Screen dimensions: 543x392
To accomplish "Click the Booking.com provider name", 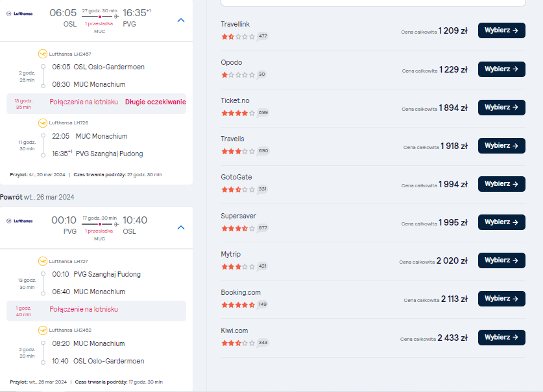I will point(241,292).
